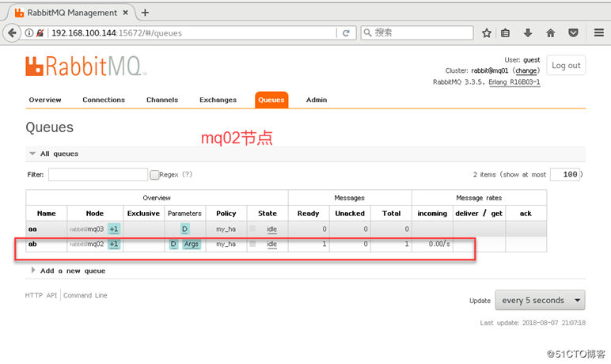Click the rabbit@mq02 node cell
The height and width of the screenshot is (364, 611).
[87, 244]
